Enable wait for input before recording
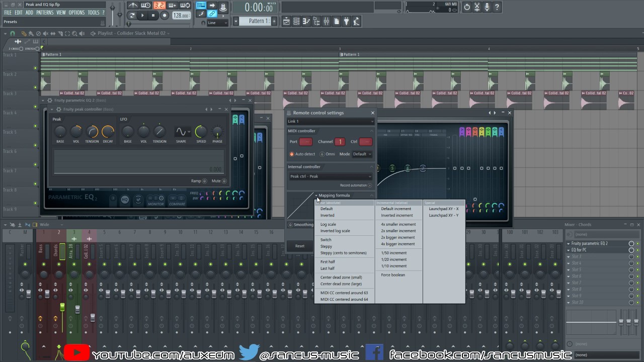644x362 pixels. click(146, 6)
